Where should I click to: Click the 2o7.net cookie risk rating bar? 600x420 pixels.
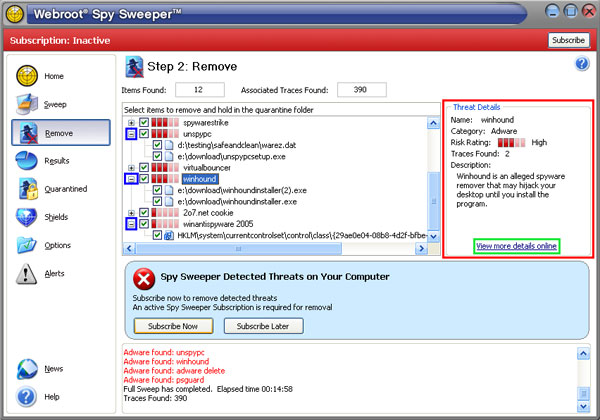[165, 213]
